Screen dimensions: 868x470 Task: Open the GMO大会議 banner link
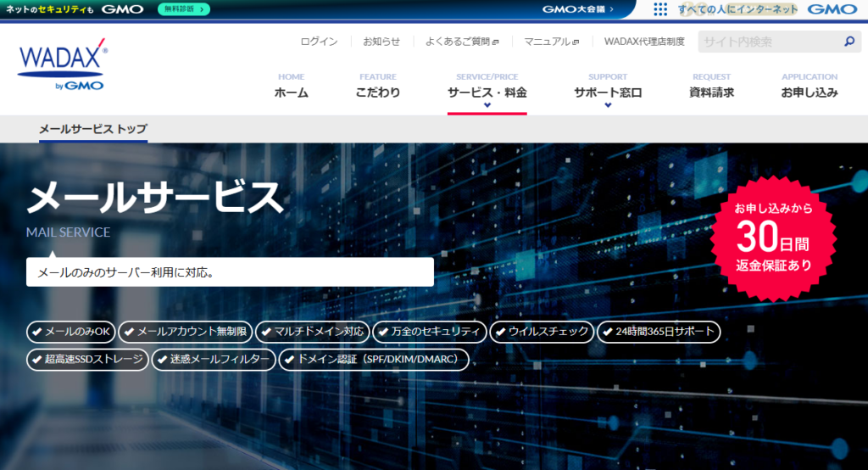pyautogui.click(x=578, y=9)
